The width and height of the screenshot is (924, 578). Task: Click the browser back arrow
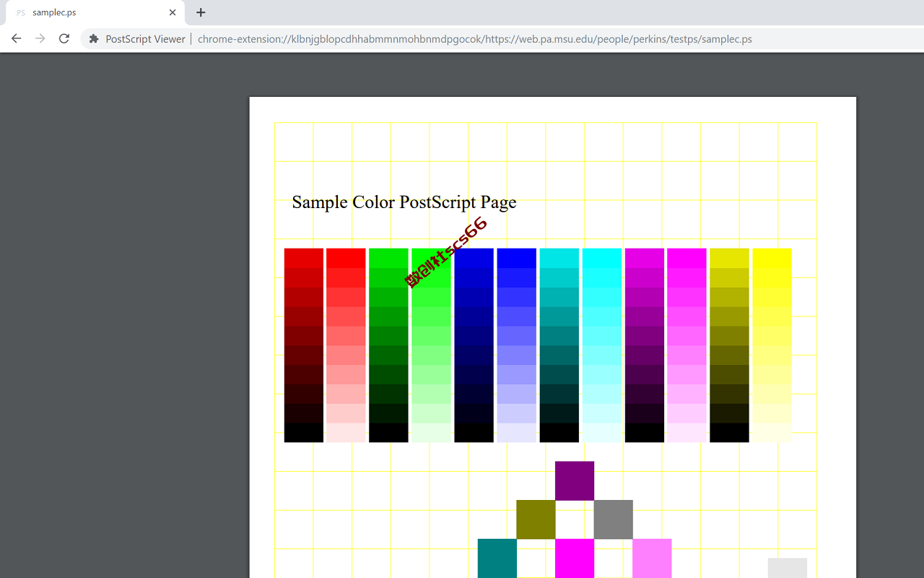16,39
